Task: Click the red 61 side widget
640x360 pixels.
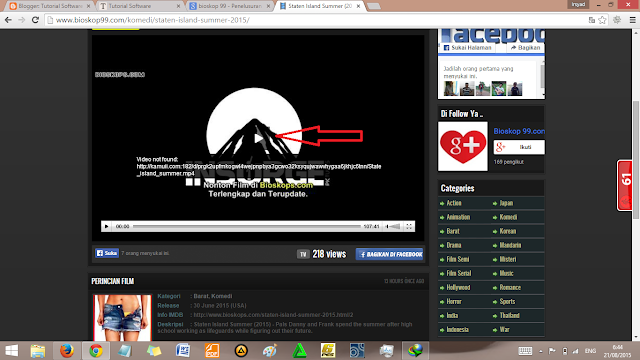Action: tap(625, 185)
